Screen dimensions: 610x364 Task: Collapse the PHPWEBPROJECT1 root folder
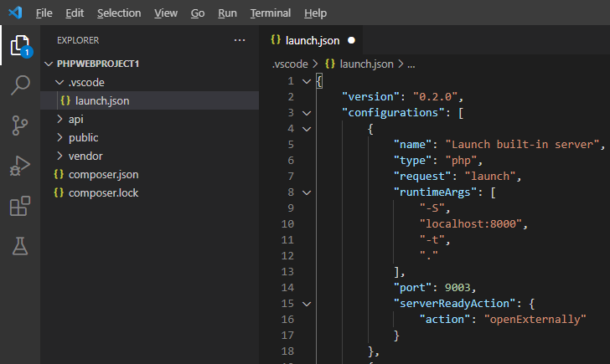pyautogui.click(x=49, y=64)
